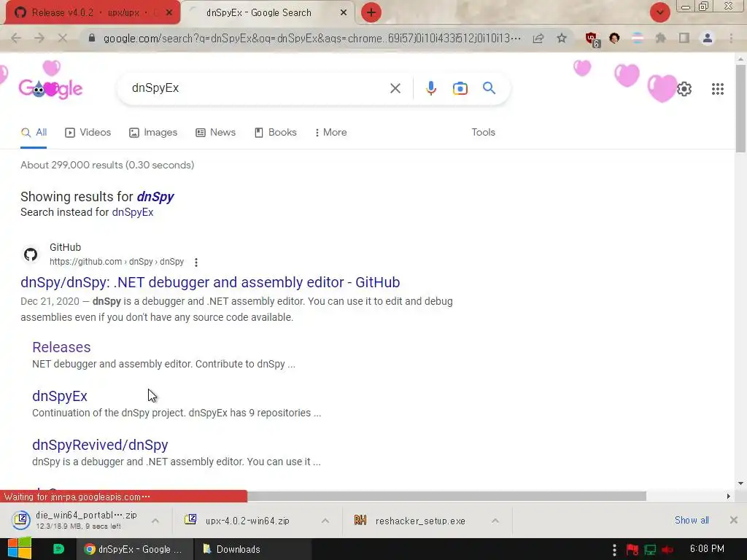This screenshot has width=747, height=560.
Task: Toggle the browser side panel icon
Action: [684, 38]
